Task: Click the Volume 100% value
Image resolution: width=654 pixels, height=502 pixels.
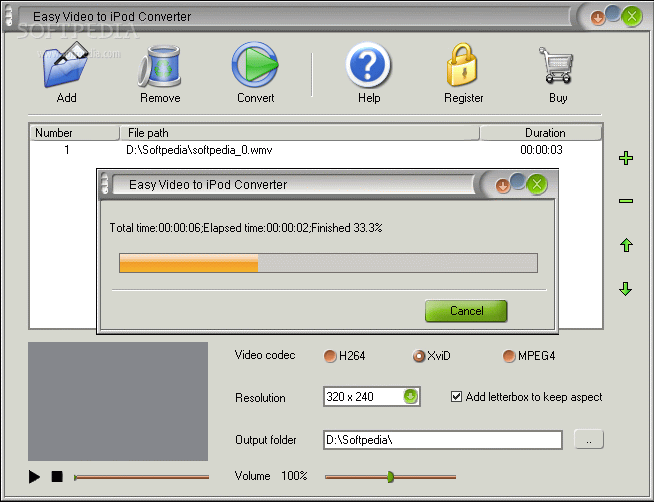Action: [x=294, y=476]
